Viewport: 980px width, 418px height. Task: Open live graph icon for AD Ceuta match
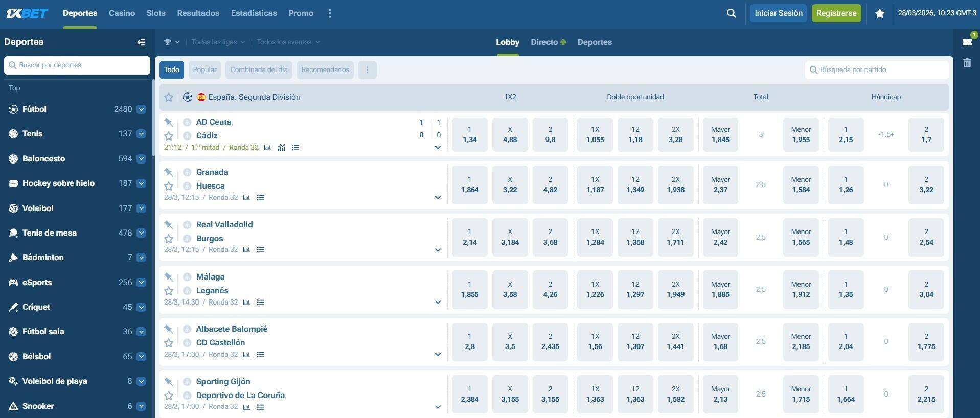281,147
